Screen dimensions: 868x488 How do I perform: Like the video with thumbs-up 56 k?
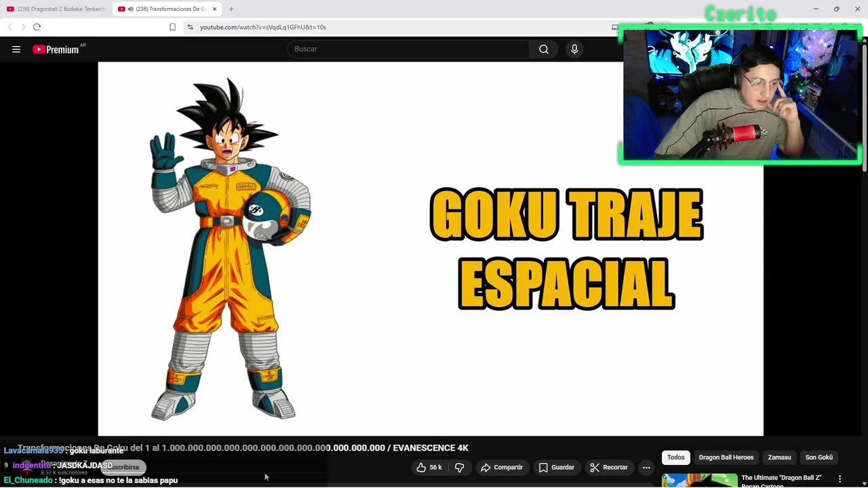429,468
